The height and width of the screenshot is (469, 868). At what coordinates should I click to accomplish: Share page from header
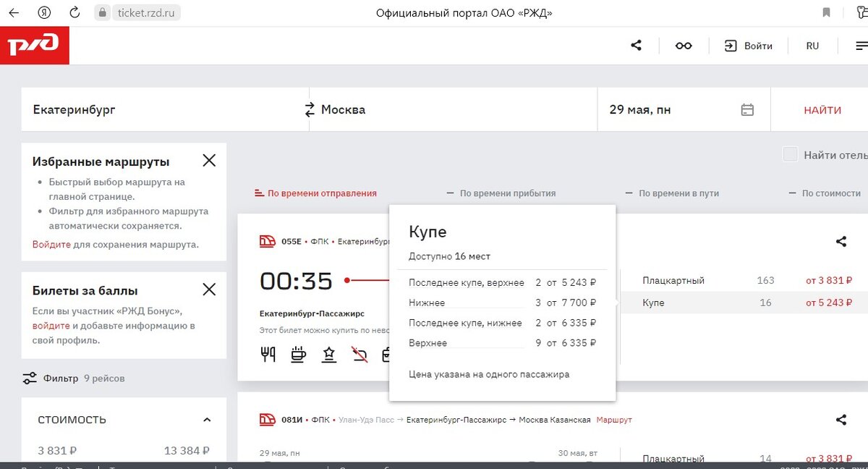[x=637, y=46]
